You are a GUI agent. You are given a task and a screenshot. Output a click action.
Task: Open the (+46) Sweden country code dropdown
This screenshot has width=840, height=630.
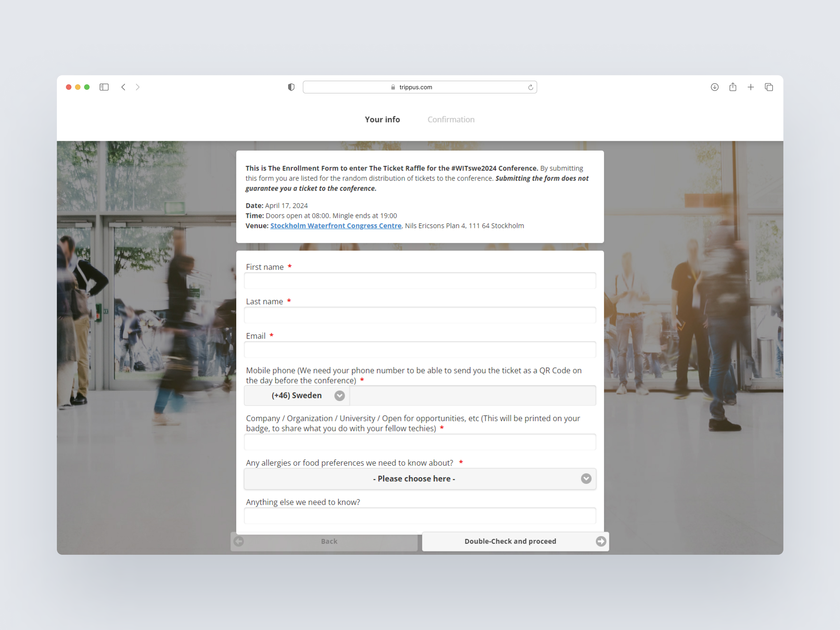[297, 395]
